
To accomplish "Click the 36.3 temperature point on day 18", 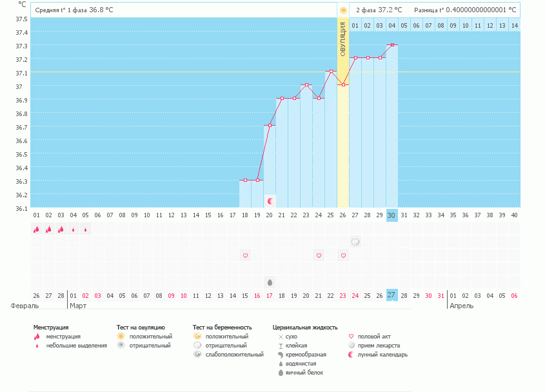I will [245, 180].
